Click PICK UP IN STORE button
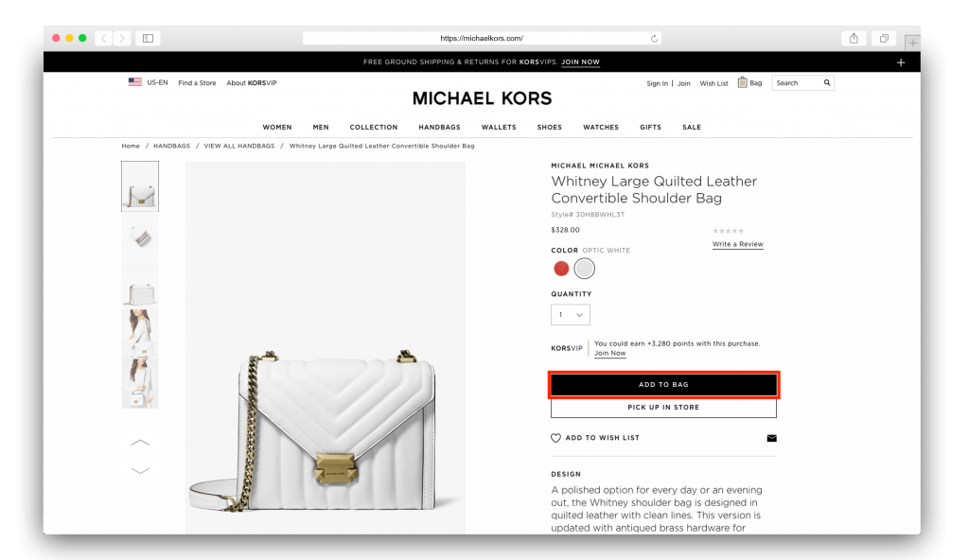 [663, 408]
